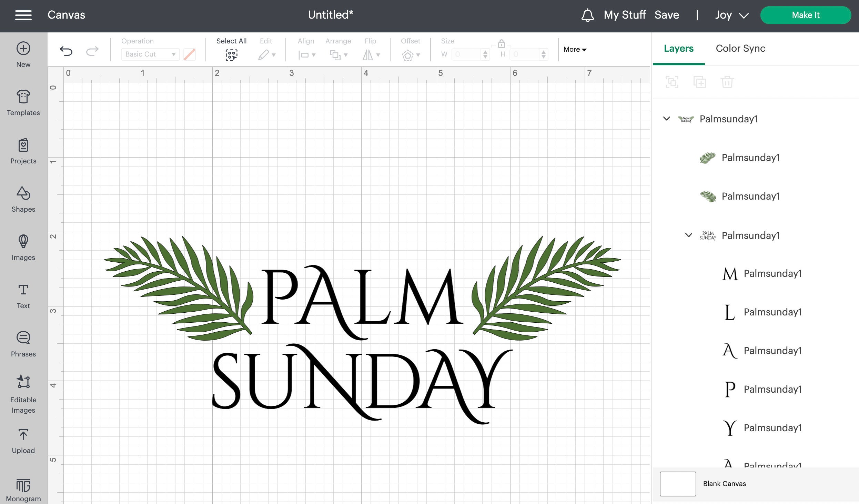This screenshot has width=859, height=504.
Task: Open the hamburger menu
Action: pos(23,15)
